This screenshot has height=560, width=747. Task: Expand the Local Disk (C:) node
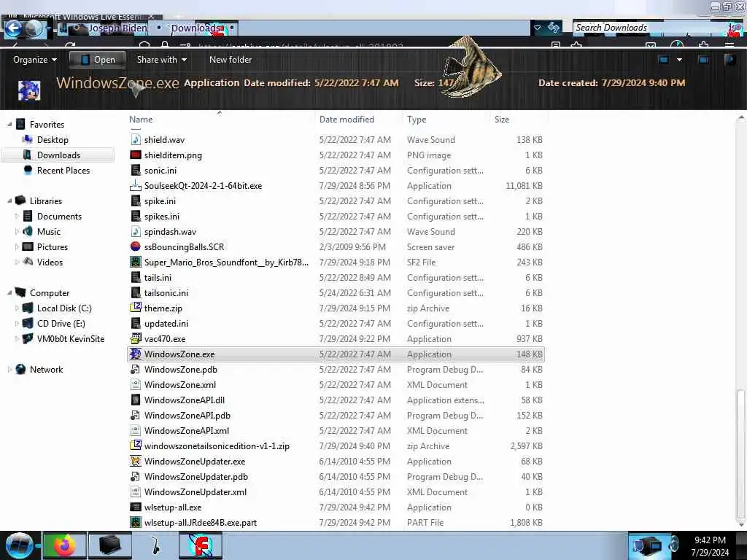(x=18, y=308)
